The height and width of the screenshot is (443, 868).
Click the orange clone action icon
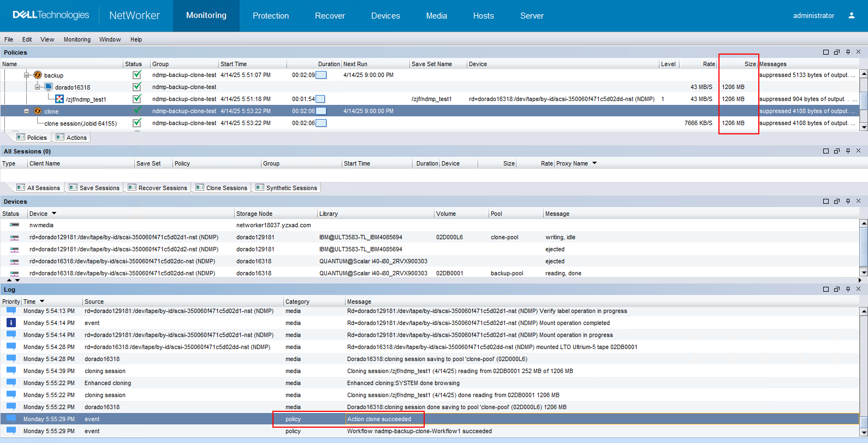click(38, 111)
